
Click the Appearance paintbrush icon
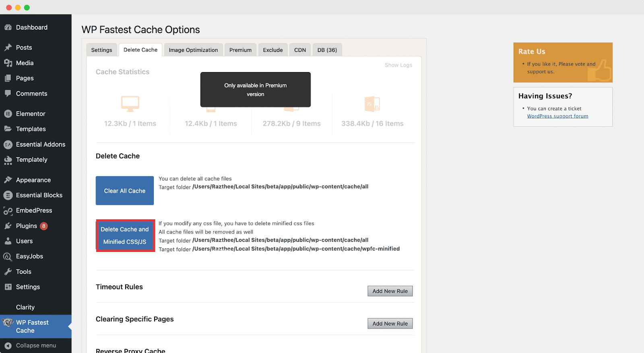[x=8, y=180]
